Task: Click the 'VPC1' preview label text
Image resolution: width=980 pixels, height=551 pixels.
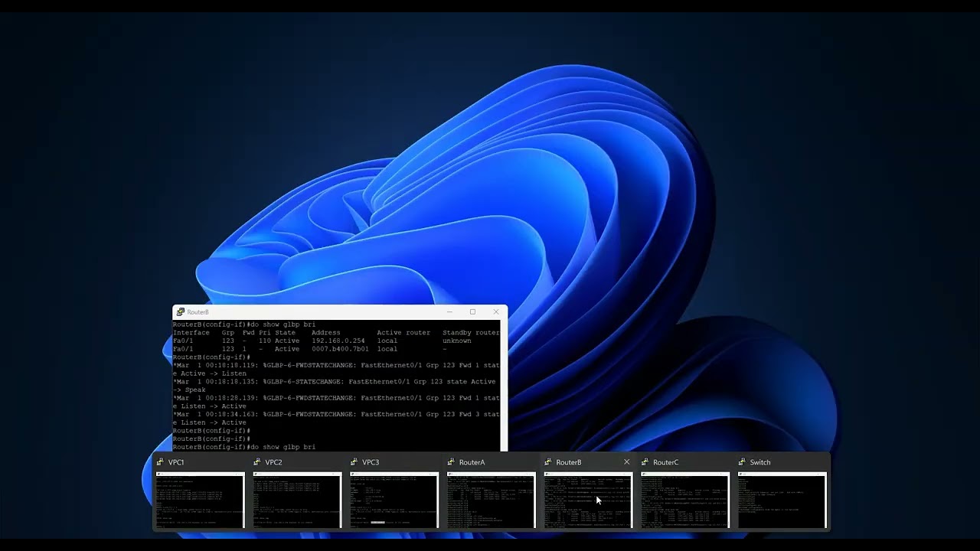Action: (x=176, y=462)
